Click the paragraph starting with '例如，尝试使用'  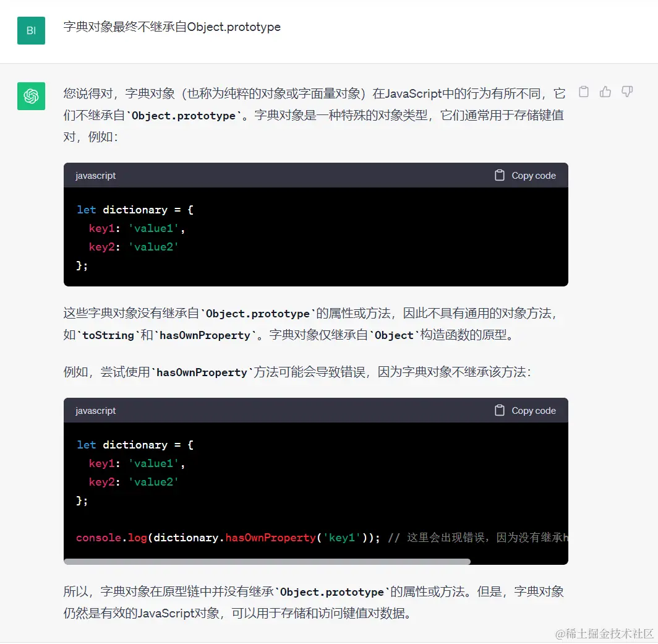tap(297, 372)
